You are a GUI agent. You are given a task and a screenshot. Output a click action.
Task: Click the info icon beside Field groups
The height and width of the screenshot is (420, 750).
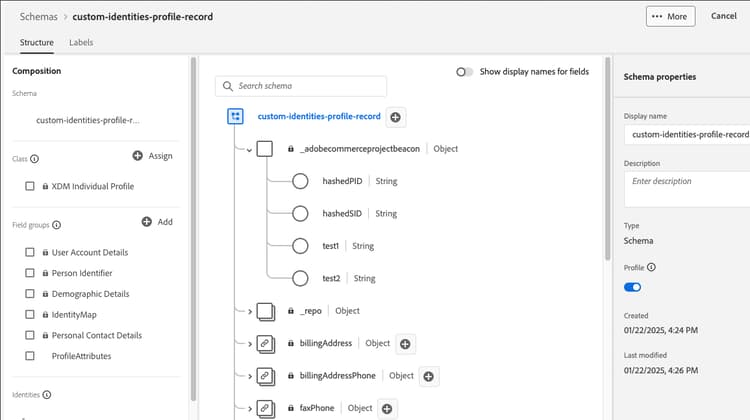(x=56, y=225)
